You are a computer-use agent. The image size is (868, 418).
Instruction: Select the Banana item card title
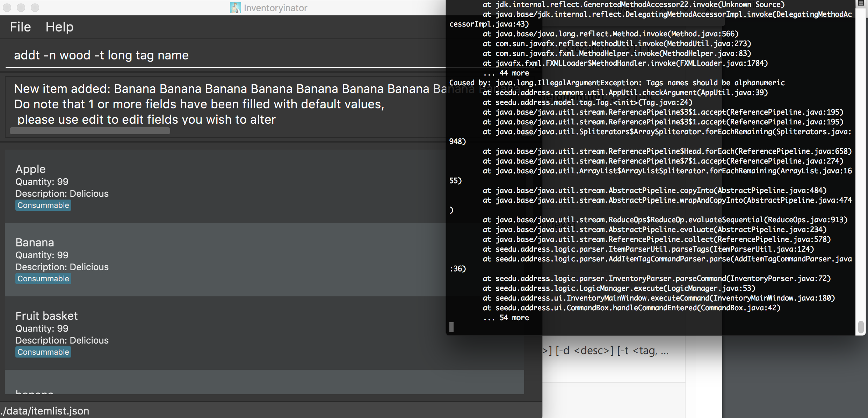pos(35,242)
